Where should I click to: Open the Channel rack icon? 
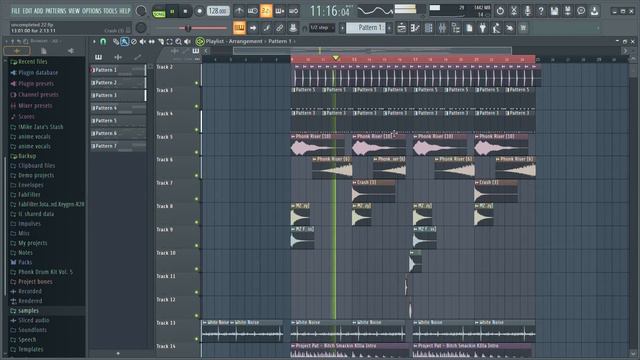coord(429,28)
